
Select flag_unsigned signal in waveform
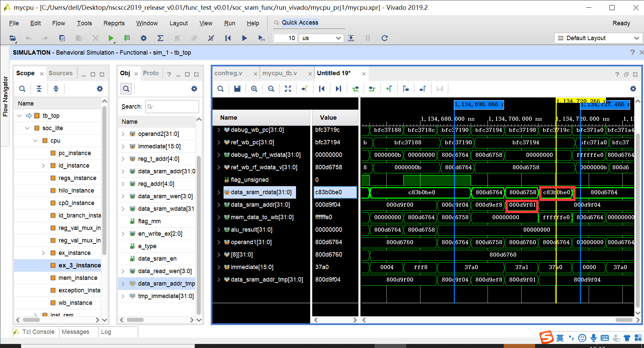point(250,180)
